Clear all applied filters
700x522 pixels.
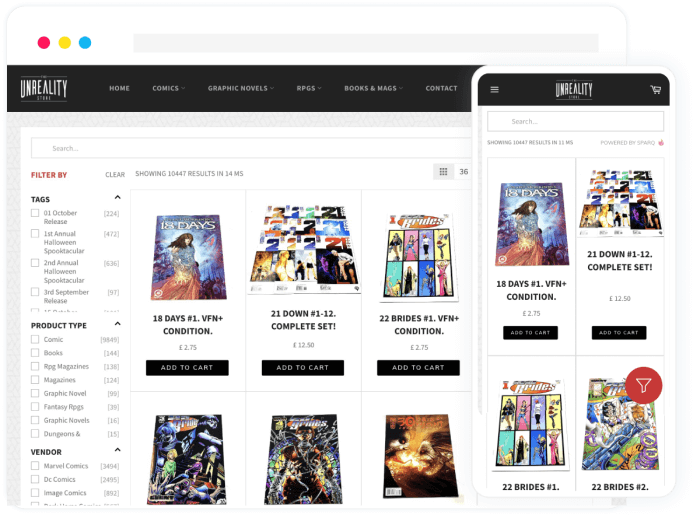(x=115, y=175)
